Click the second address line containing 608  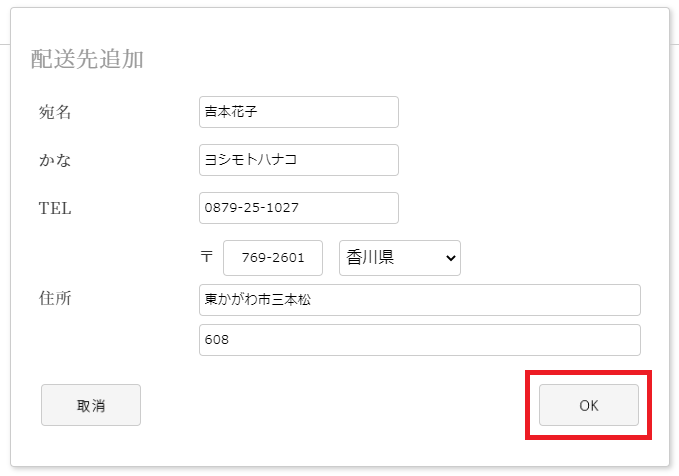[420, 340]
